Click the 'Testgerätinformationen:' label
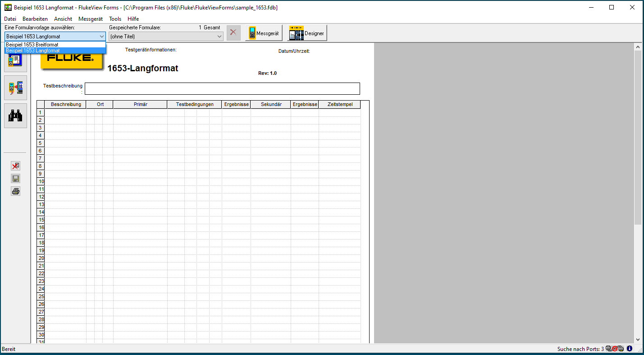The image size is (644, 355). [151, 50]
